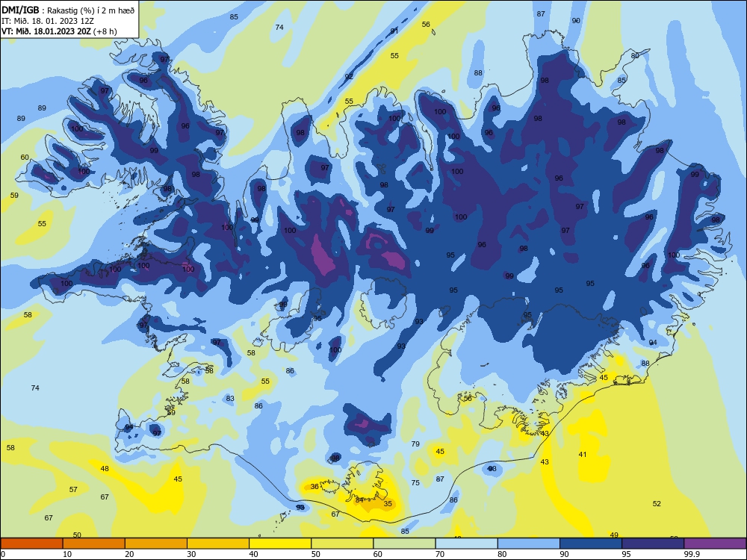Select the medium blue 90–95 legend swatch
This screenshot has width=747, height=560.
(591, 544)
